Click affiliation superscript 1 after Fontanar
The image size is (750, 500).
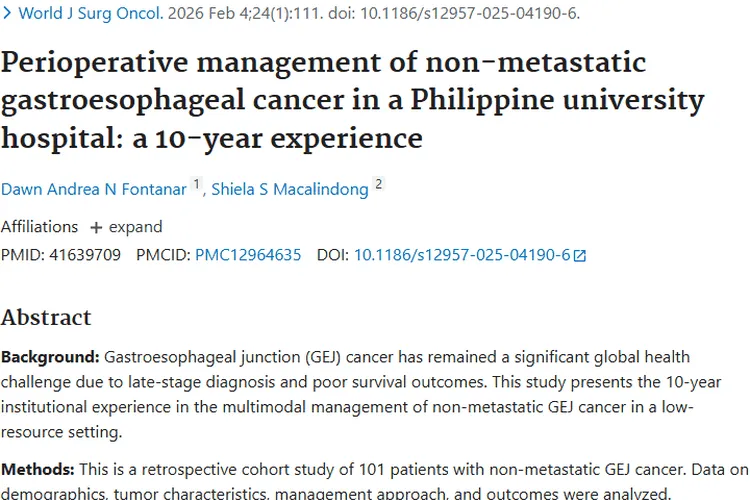point(197,184)
